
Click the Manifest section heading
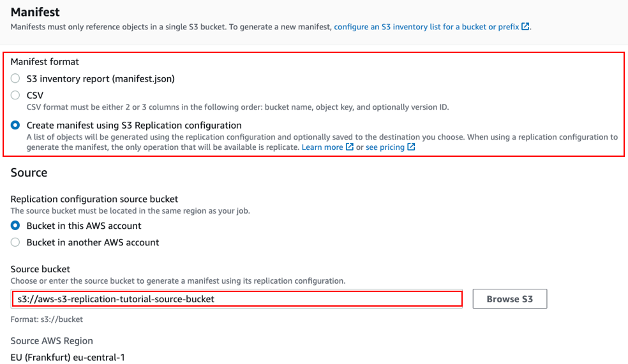pos(35,12)
